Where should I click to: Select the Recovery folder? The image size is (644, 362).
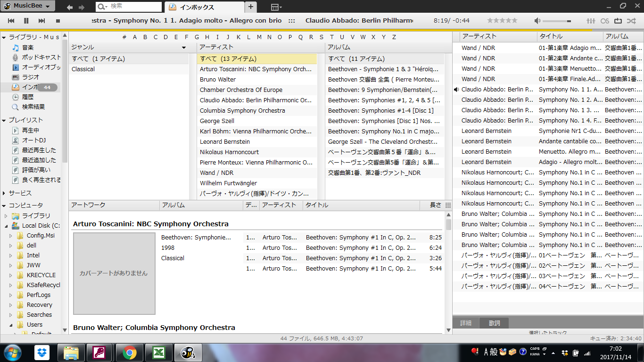tap(39, 305)
